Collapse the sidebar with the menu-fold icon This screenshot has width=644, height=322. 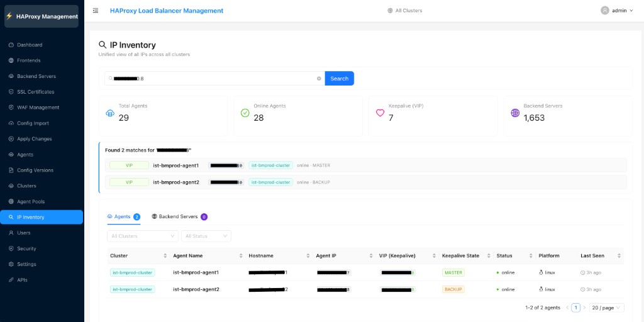tap(96, 11)
